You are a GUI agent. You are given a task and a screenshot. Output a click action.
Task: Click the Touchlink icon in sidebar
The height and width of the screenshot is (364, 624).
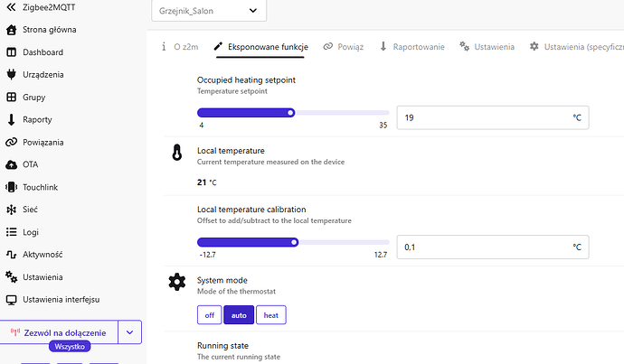tap(12, 187)
